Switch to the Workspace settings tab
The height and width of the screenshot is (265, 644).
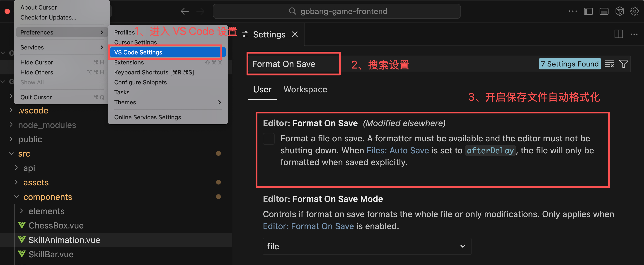(x=305, y=89)
